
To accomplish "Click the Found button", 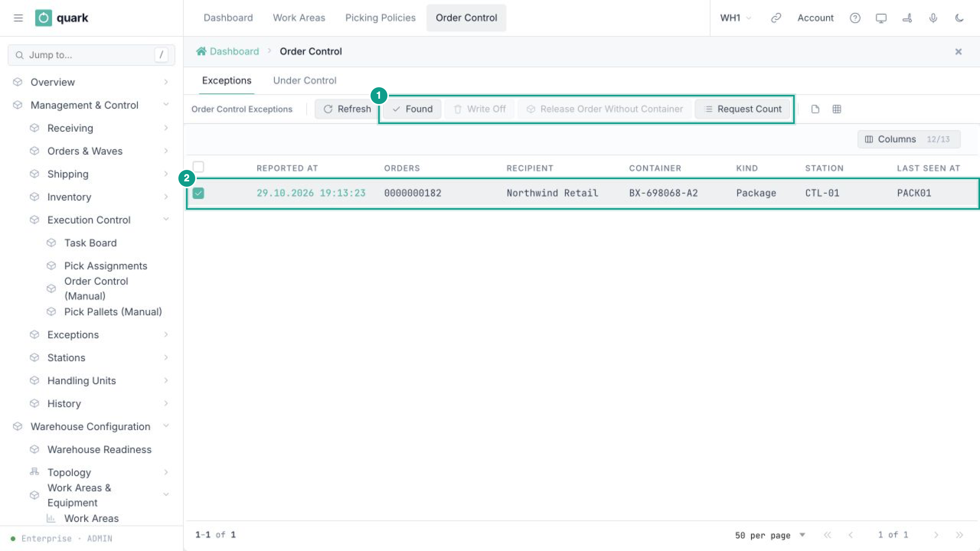I will coord(412,109).
